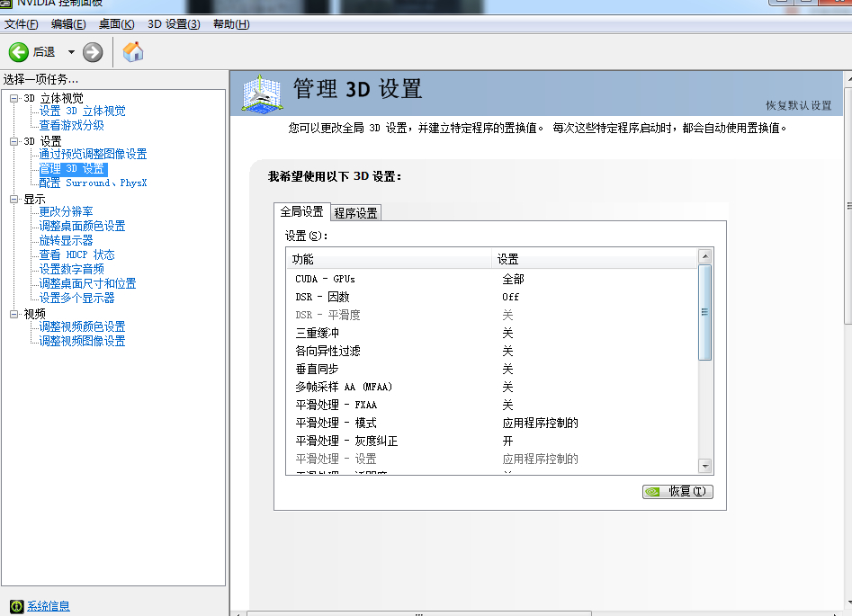This screenshot has width=852, height=616.
Task: Click the System Information icon at bottom left
Action: tap(17, 606)
